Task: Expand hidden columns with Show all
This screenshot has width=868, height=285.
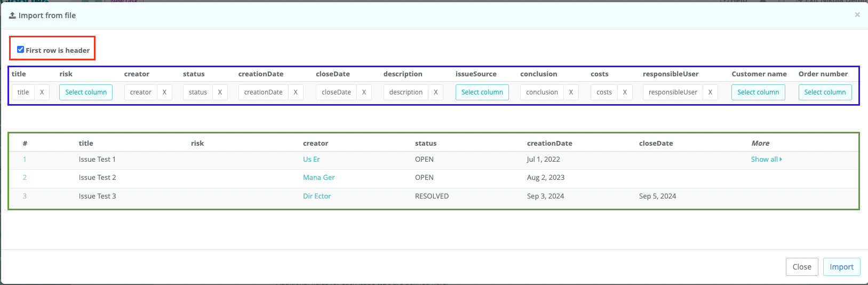Action: pos(767,159)
